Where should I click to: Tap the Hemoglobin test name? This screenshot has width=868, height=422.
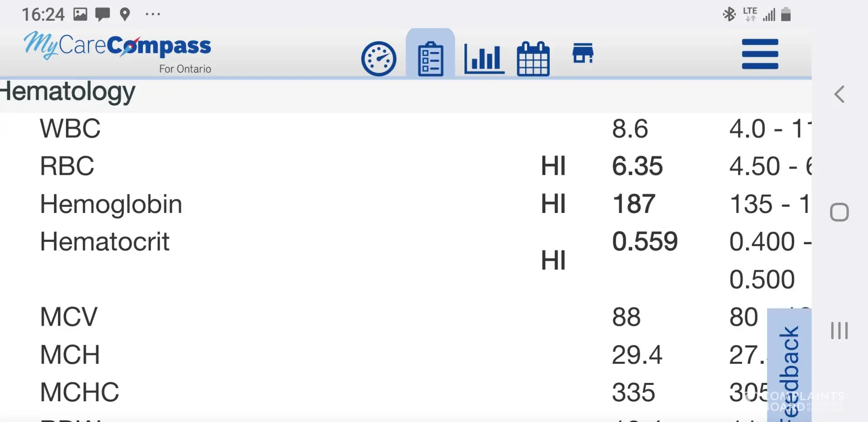tap(111, 204)
